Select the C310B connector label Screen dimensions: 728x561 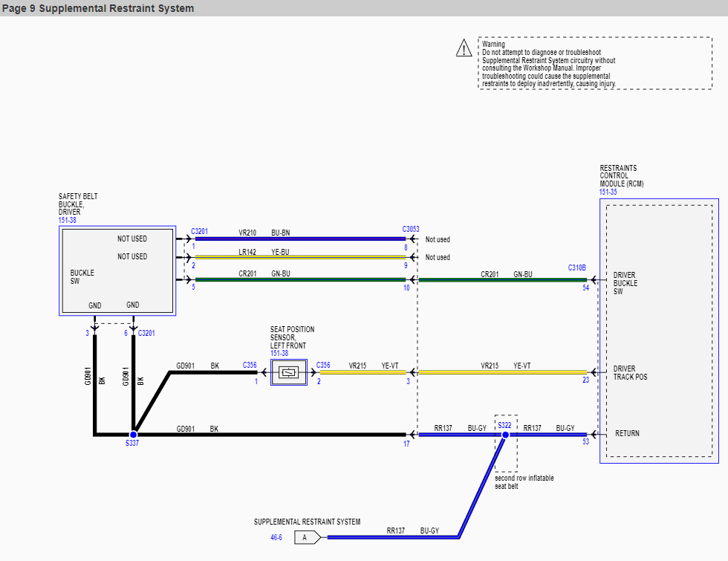tap(577, 267)
